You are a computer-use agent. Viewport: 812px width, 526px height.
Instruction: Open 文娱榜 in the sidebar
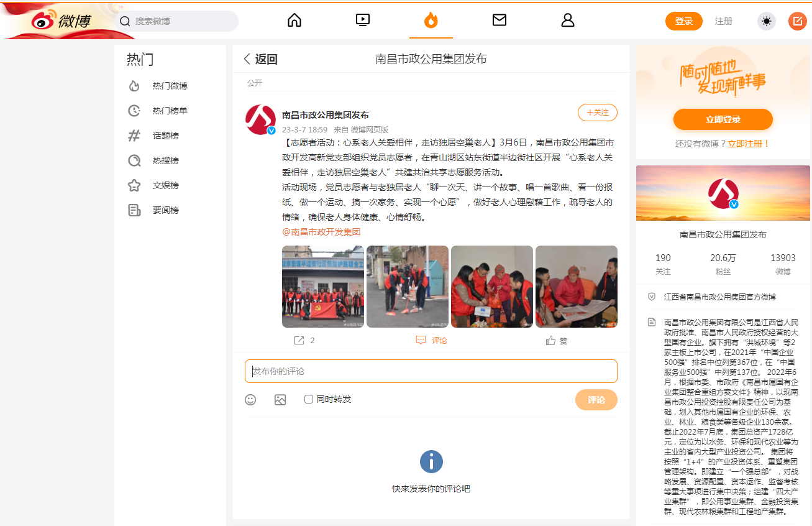pyautogui.click(x=165, y=185)
